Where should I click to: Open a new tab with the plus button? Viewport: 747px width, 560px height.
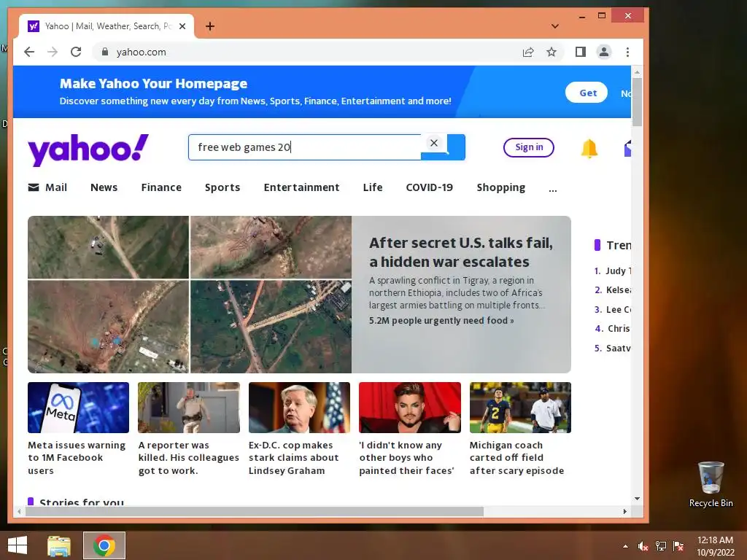click(210, 26)
